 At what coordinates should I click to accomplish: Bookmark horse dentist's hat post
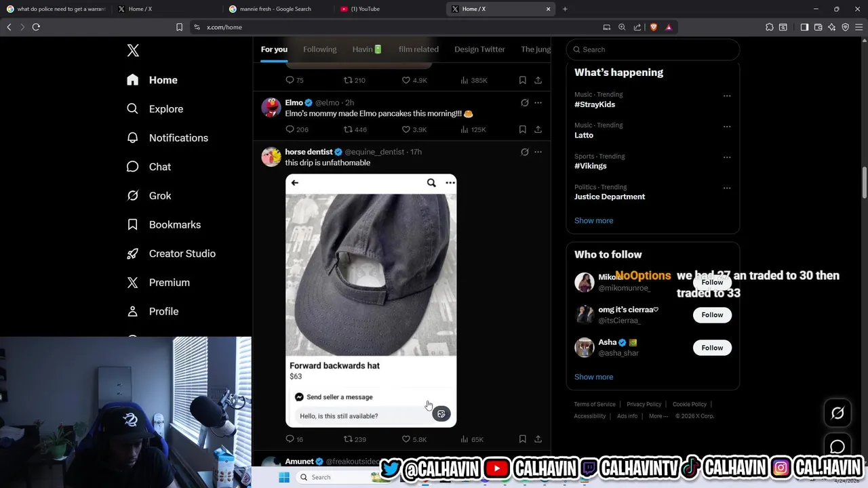pyautogui.click(x=522, y=439)
